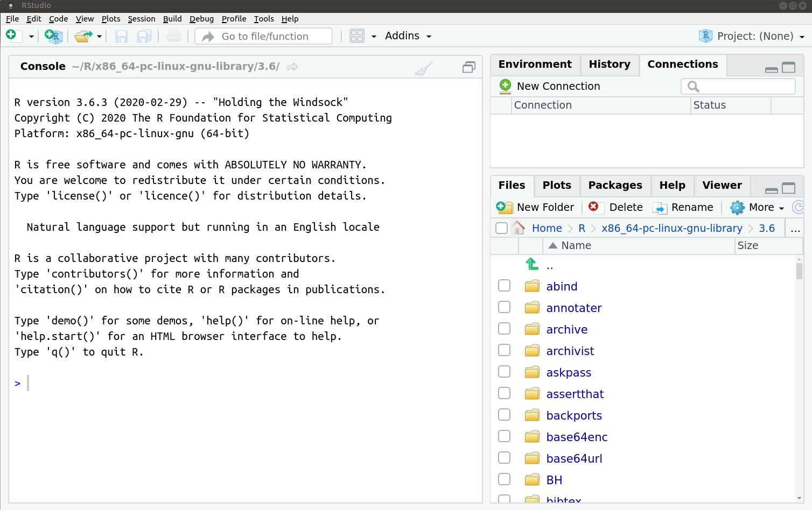Maximize the Connections pane
Screen dimensions: 812x510
tap(789, 67)
